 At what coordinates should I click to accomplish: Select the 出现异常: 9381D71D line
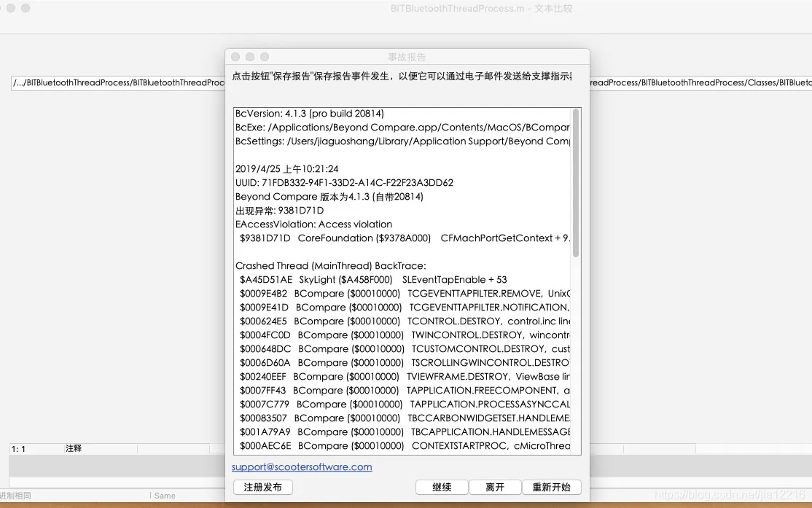coord(280,211)
